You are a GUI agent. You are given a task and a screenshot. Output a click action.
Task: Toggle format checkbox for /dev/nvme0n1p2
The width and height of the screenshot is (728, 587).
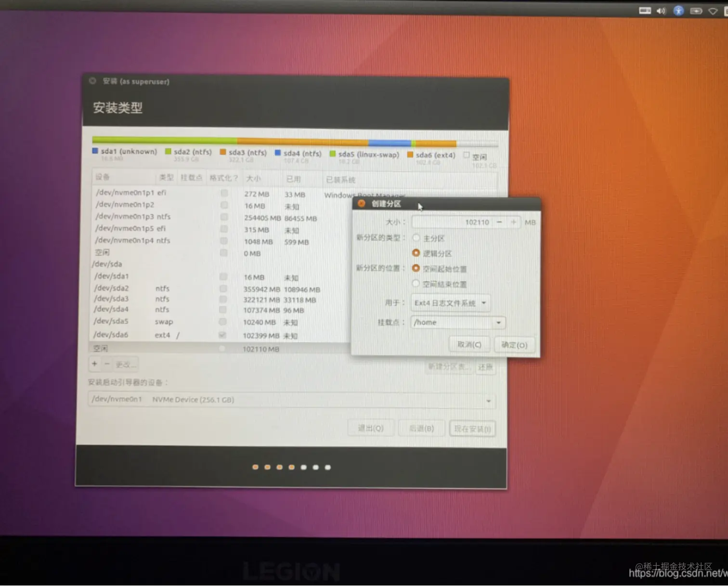pos(224,205)
